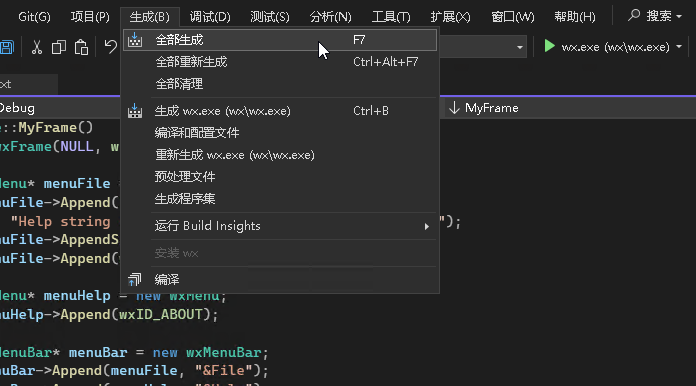The height and width of the screenshot is (386, 696).
Task: Click the 生成 wx.exe build icon
Action: click(x=135, y=111)
